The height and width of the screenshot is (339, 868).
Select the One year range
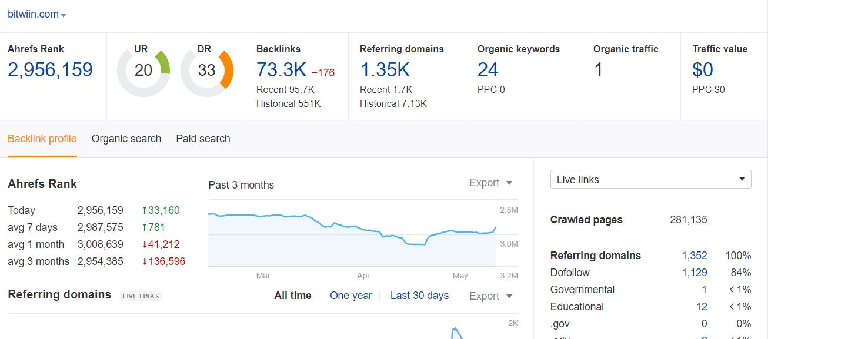click(x=351, y=296)
